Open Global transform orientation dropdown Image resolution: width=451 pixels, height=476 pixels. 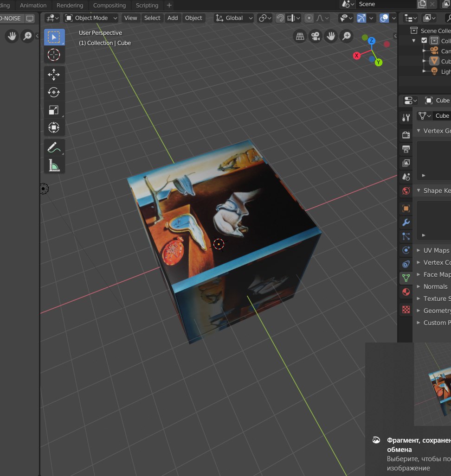click(x=234, y=18)
